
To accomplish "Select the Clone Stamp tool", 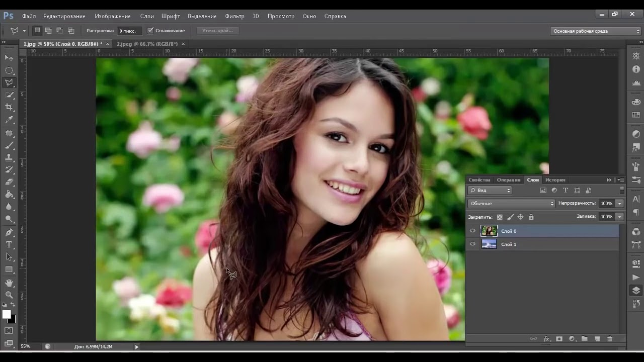I will click(x=9, y=157).
